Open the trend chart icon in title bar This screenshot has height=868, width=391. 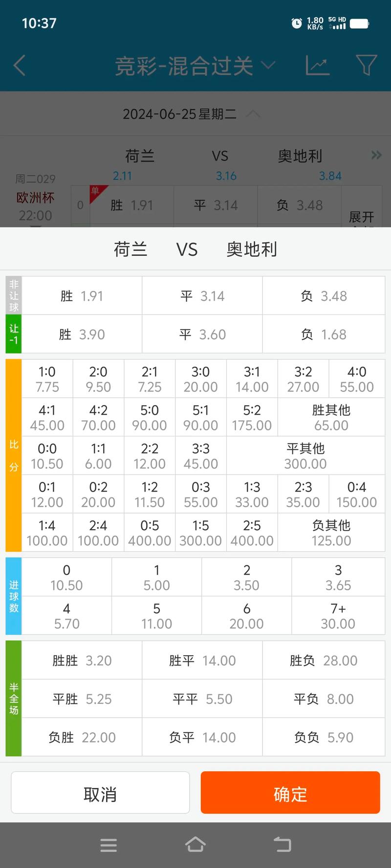point(318,64)
